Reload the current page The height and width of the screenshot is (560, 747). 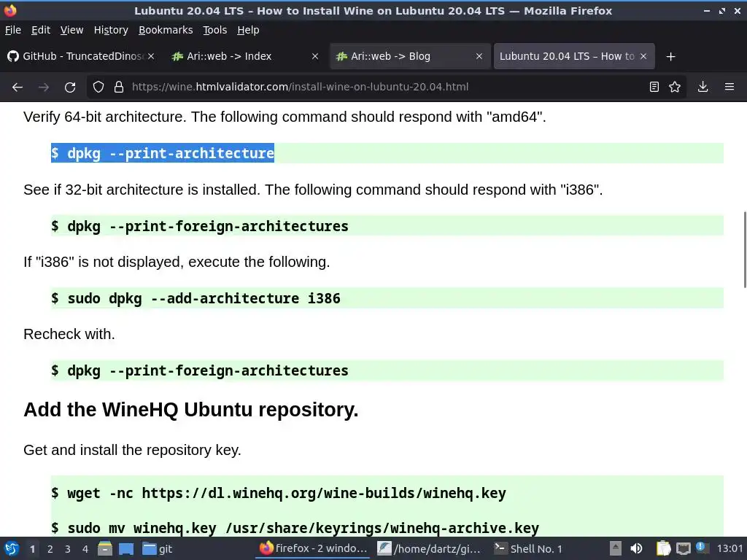(70, 87)
